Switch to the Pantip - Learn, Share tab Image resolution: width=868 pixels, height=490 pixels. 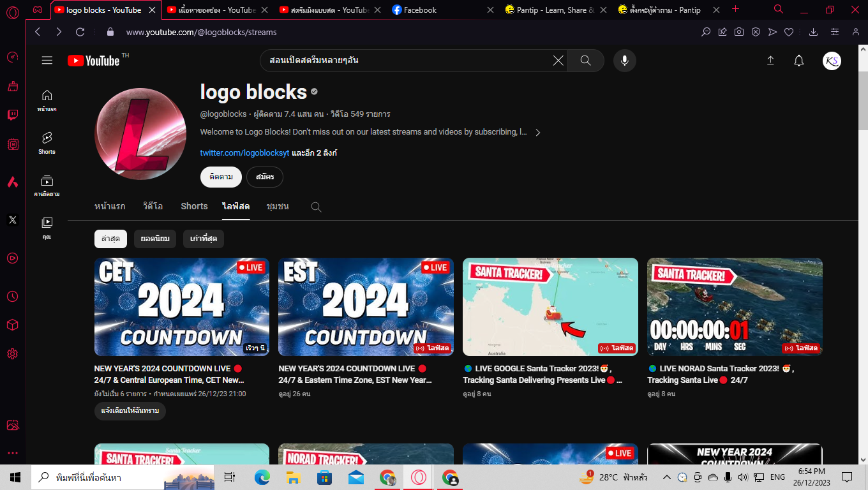click(x=555, y=10)
